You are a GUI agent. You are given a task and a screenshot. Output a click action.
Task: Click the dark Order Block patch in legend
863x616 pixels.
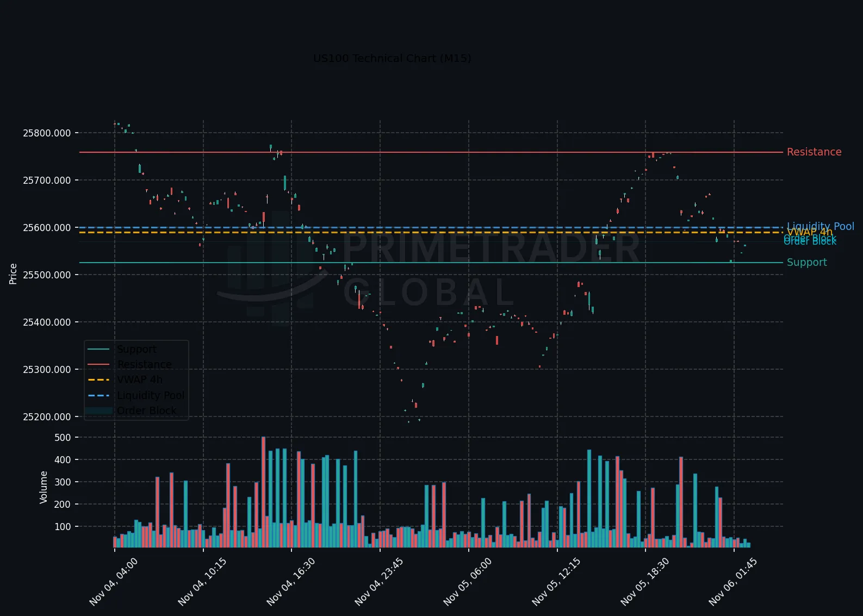pyautogui.click(x=98, y=411)
